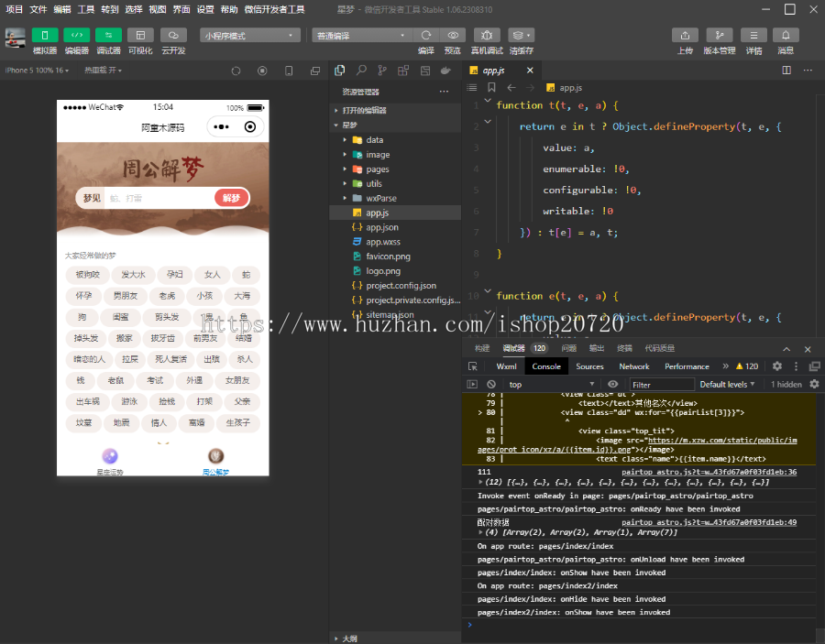This screenshot has height=644, width=825.
Task: Switch to the Problems (问题) panel tab
Action: (568, 348)
